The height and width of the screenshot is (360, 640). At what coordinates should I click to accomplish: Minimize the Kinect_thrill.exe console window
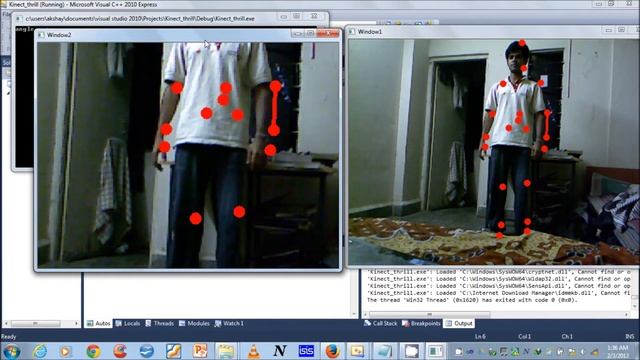pyautogui.click(x=284, y=16)
